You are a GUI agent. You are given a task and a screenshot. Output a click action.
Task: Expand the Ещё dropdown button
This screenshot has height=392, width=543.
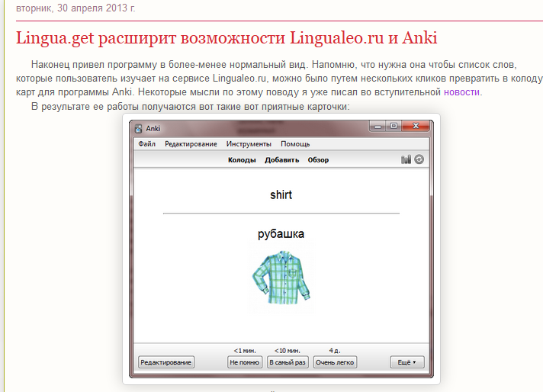coord(406,362)
